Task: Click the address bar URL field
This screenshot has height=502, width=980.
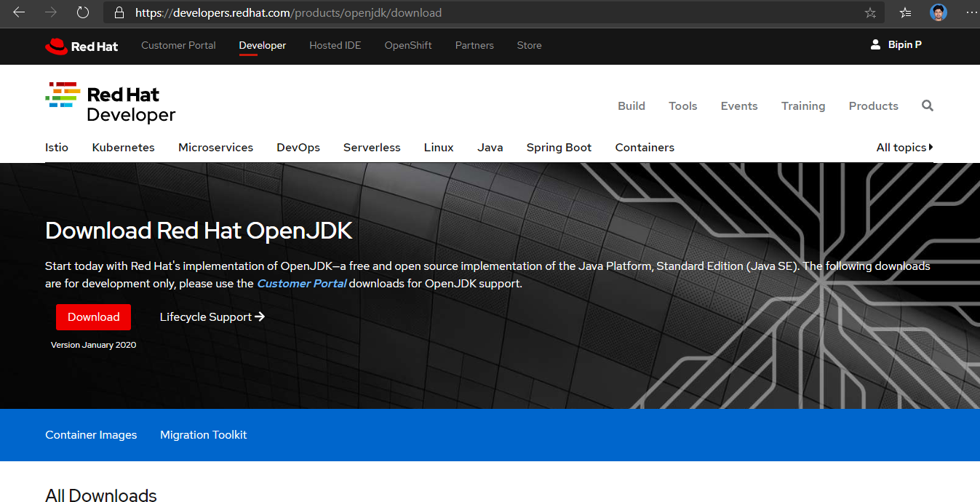Action: (x=495, y=13)
